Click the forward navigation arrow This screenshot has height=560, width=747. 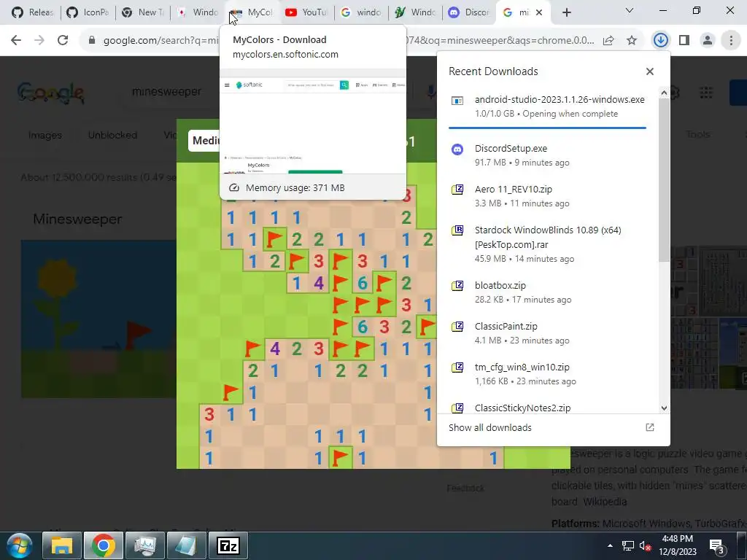coord(39,41)
